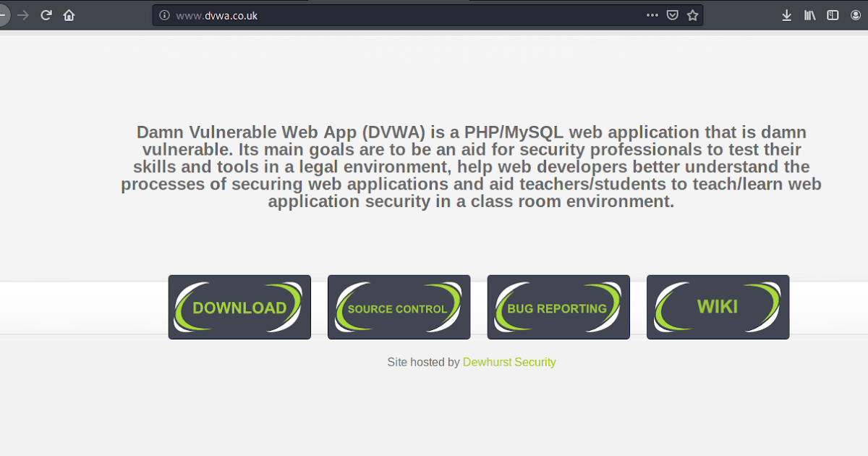Open page actions three-dot menu
The width and height of the screenshot is (868, 456).
click(652, 15)
